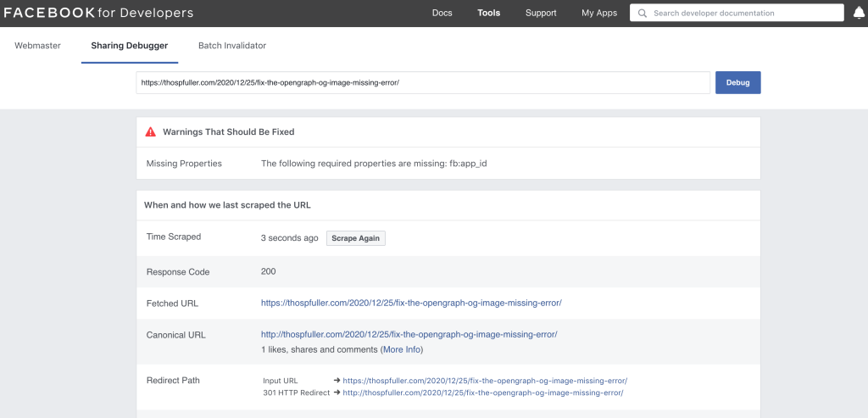Viewport: 868px width, 418px height.
Task: Click the missing fb:app_id message text
Action: [374, 164]
